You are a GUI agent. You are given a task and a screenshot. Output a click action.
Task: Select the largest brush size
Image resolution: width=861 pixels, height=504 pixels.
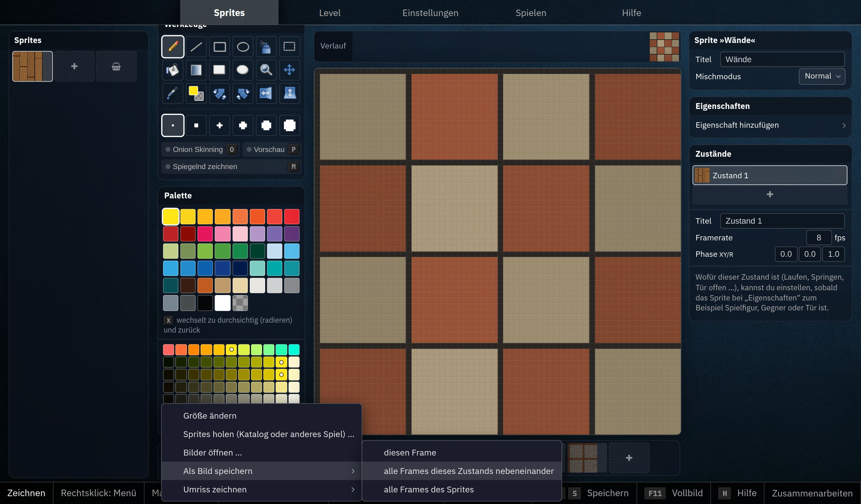click(290, 125)
